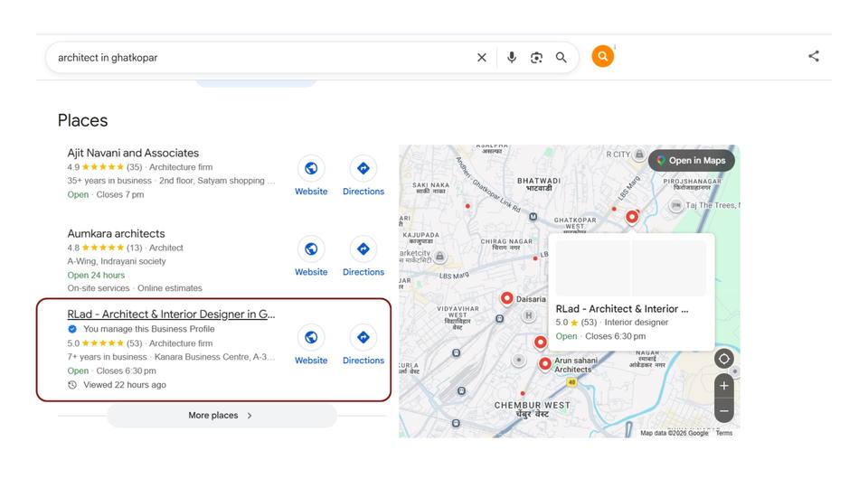Image resolution: width=868 pixels, height=488 pixels.
Task: Click the hospital 'H' marker on the map
Action: (529, 315)
